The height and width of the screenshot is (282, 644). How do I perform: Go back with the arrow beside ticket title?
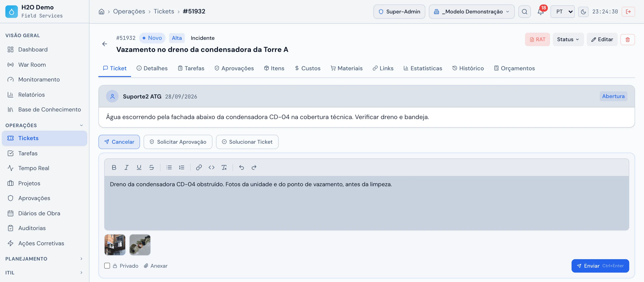point(104,44)
